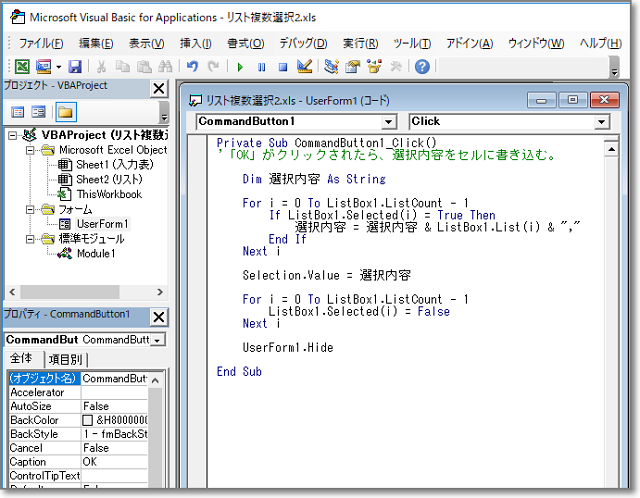This screenshot has width=640, height=498.
Task: Click the Help question mark icon
Action: click(x=422, y=67)
